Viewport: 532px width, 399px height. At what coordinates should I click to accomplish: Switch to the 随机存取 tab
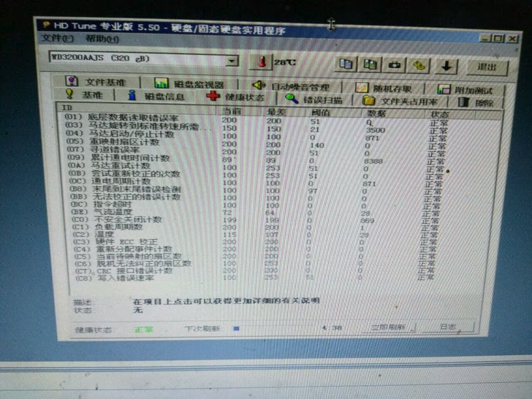[384, 88]
